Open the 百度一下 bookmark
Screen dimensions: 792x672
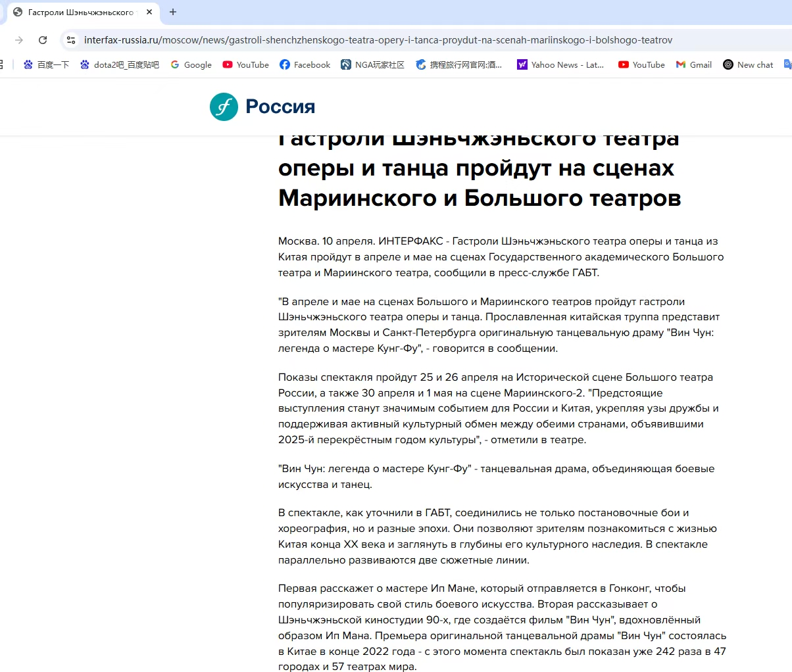[x=46, y=64]
